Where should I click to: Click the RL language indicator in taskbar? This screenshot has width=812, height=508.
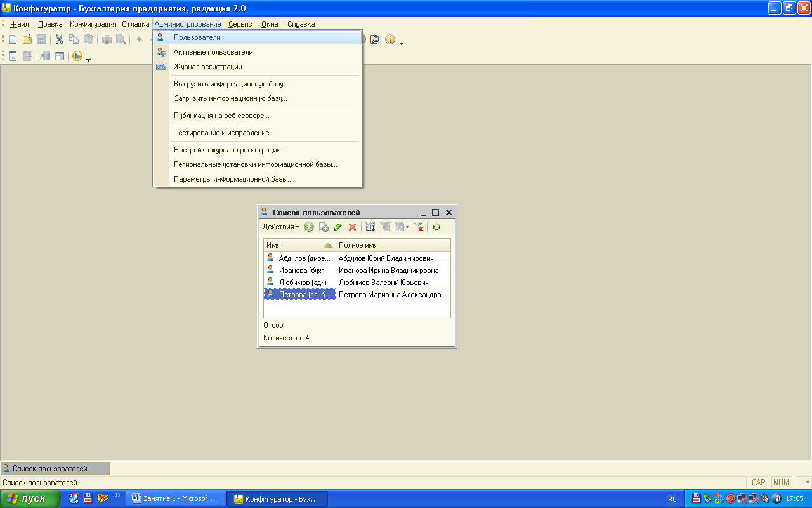672,499
